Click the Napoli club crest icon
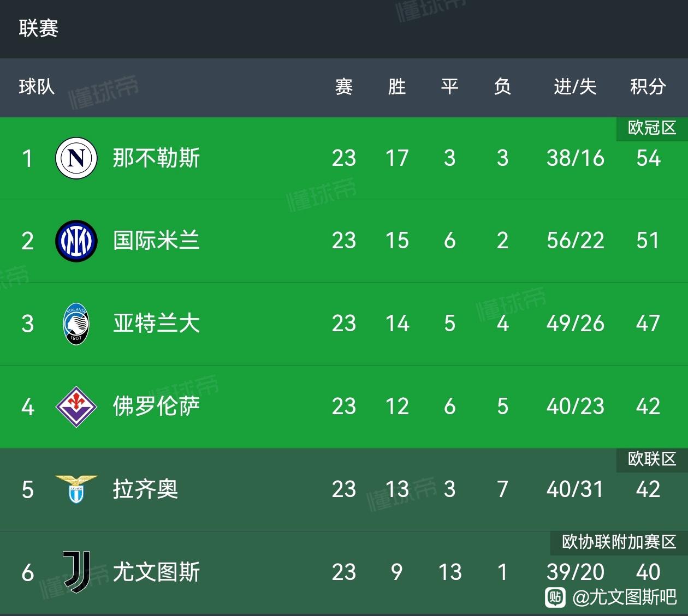The image size is (688, 616). click(76, 158)
